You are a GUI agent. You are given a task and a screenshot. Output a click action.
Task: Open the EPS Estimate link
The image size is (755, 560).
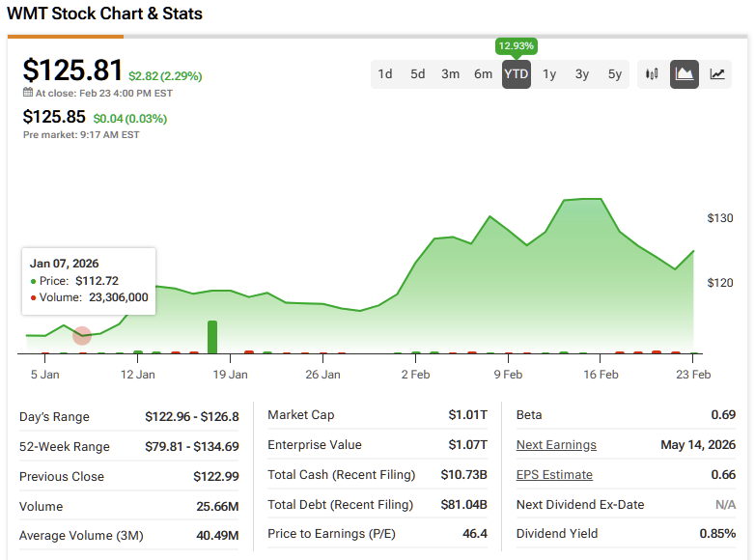554,475
